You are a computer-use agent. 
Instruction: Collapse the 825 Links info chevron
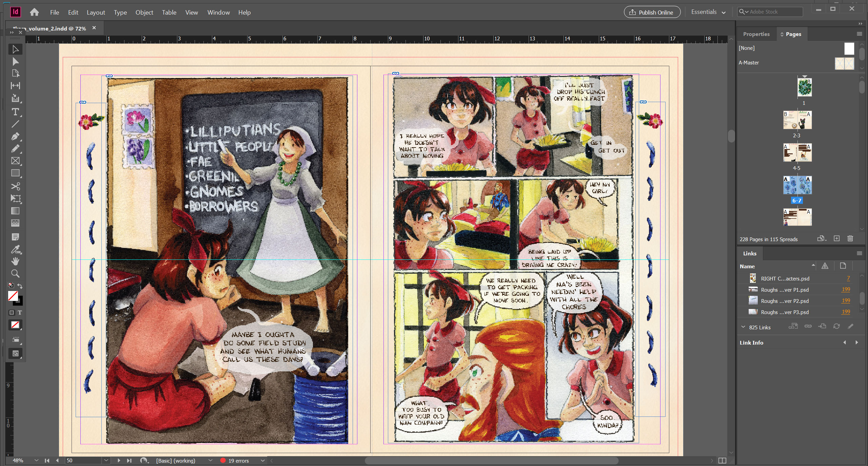point(743,327)
